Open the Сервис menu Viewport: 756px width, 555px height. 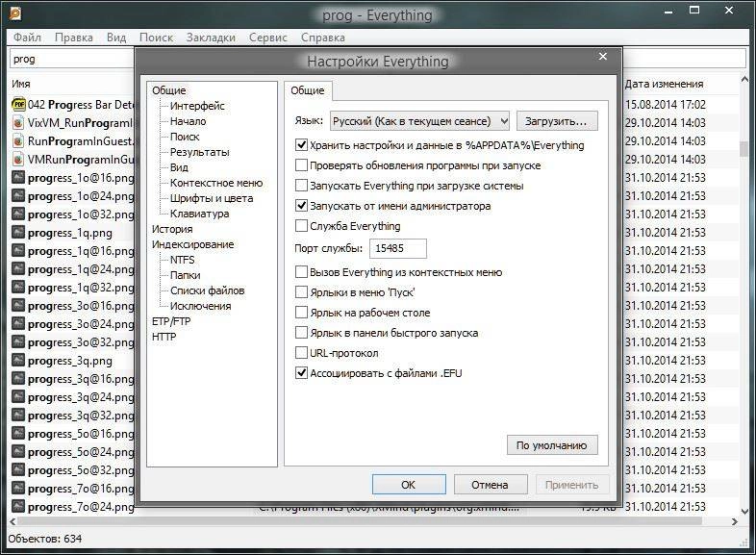click(268, 38)
